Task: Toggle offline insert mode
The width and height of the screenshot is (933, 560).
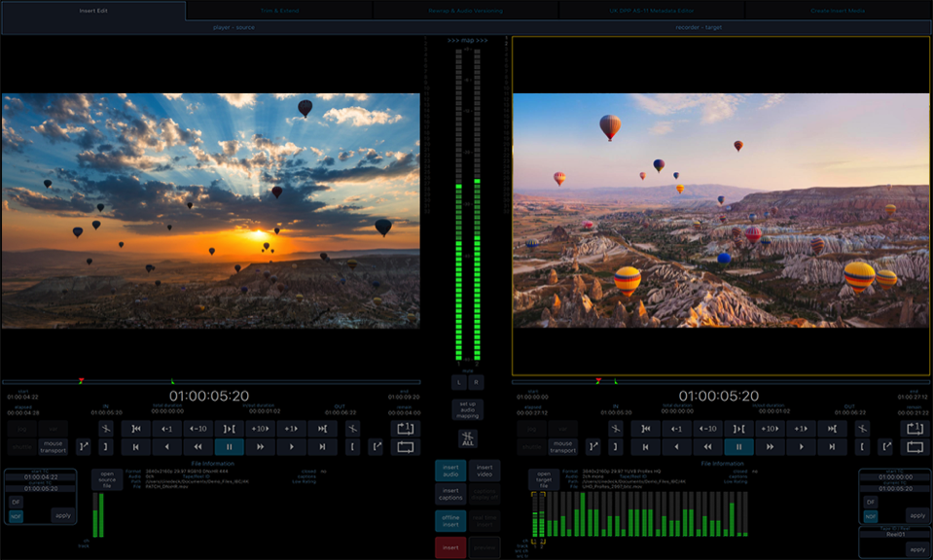Action: click(450, 519)
